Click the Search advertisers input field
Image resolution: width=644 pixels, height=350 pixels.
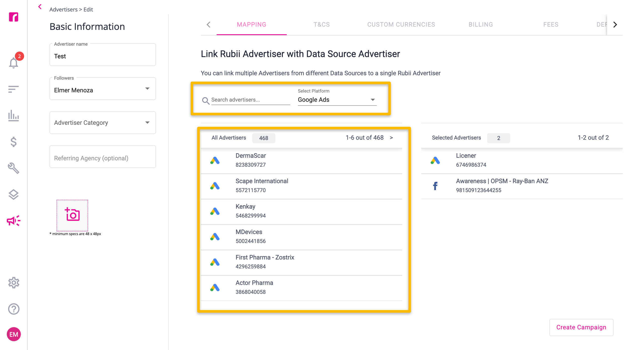(251, 100)
